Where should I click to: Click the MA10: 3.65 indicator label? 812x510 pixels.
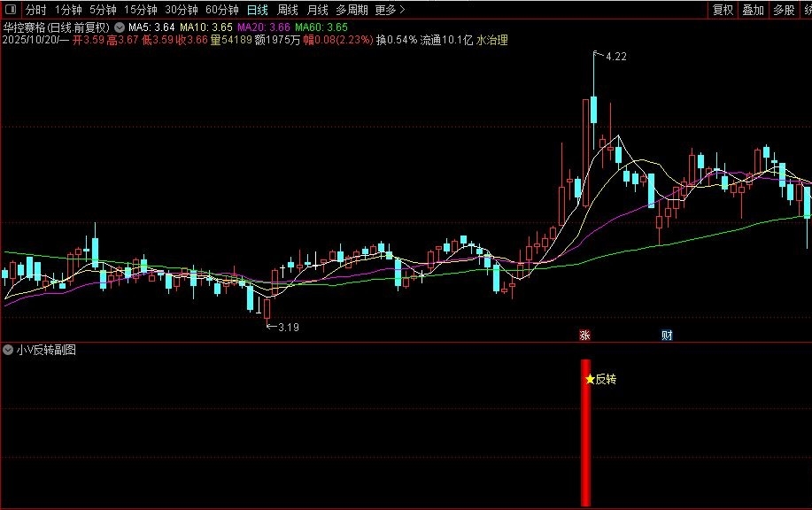point(206,27)
